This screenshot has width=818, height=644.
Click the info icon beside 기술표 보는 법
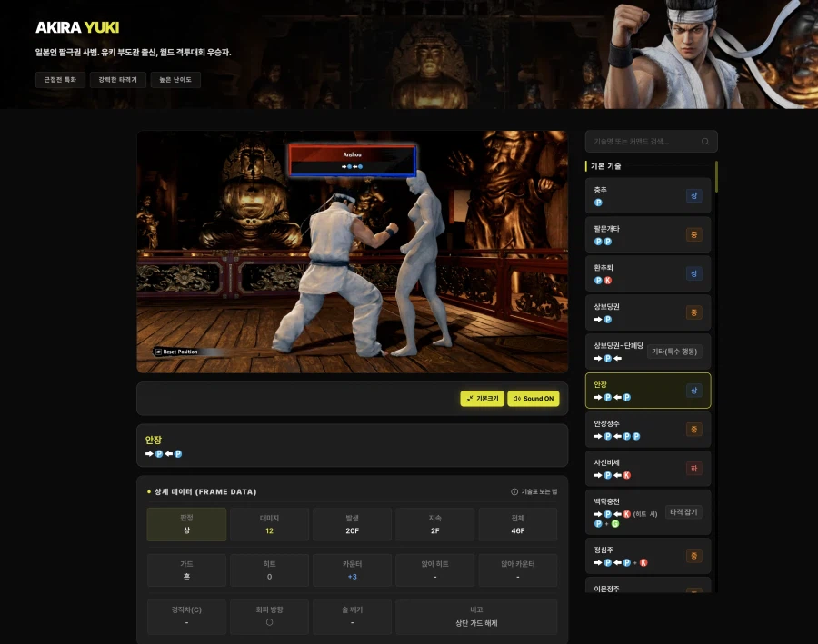tap(514, 491)
